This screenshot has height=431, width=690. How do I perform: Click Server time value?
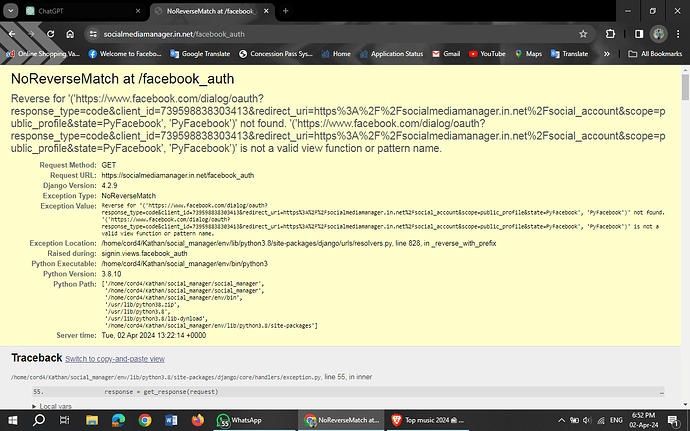point(154,335)
